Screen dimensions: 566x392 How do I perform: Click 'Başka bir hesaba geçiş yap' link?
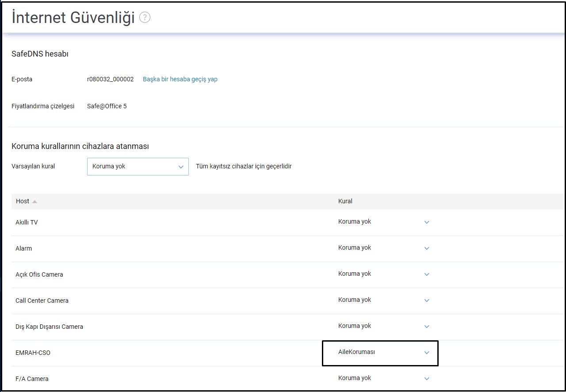click(x=180, y=79)
